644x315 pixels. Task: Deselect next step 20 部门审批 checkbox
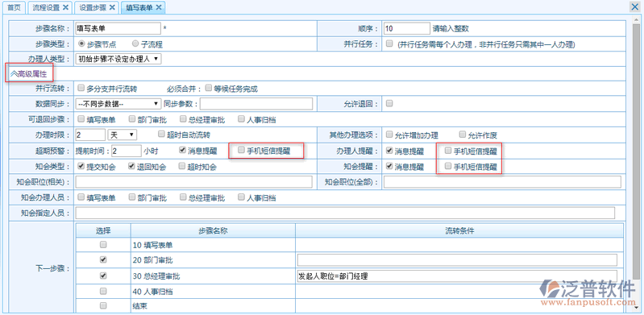click(x=103, y=260)
